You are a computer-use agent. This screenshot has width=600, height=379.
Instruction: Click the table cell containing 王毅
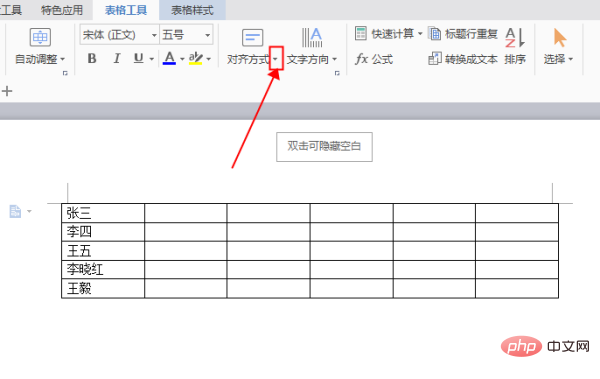tap(103, 288)
